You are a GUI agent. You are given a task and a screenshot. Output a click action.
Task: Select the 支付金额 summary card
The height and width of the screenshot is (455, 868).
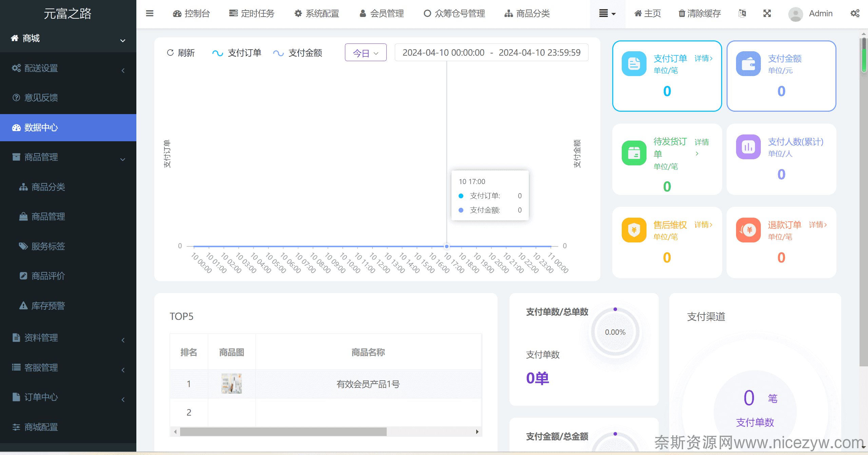pos(781,76)
